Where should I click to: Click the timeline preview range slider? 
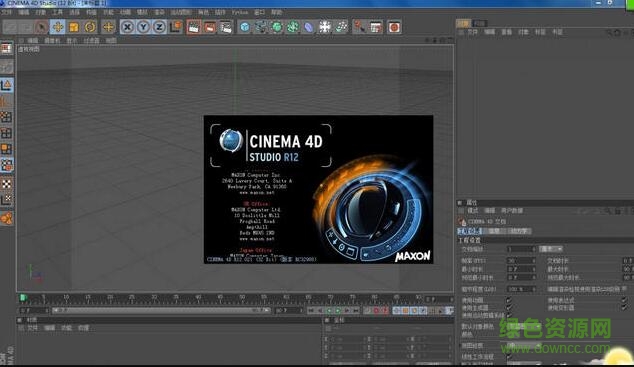pos(161,310)
